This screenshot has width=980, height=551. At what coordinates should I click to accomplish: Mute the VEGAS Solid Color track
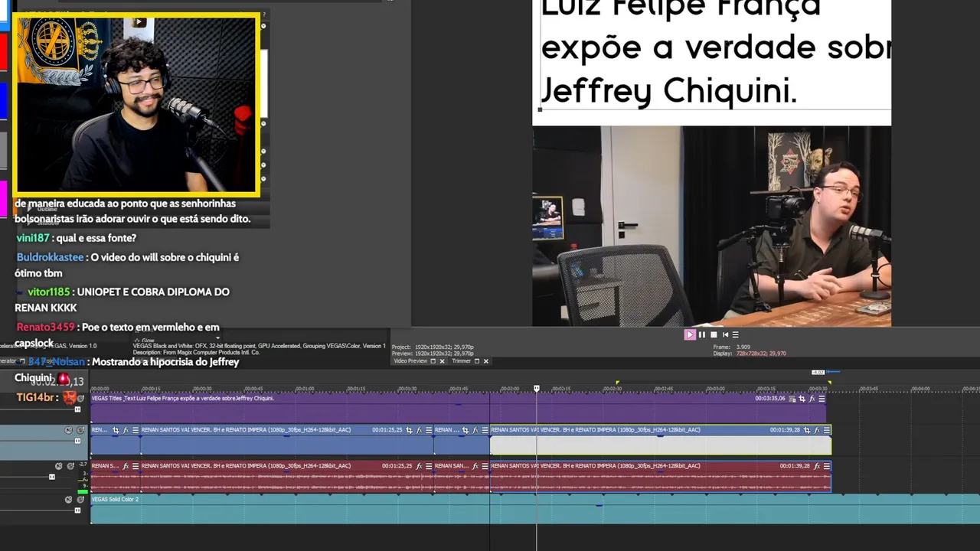click(68, 500)
